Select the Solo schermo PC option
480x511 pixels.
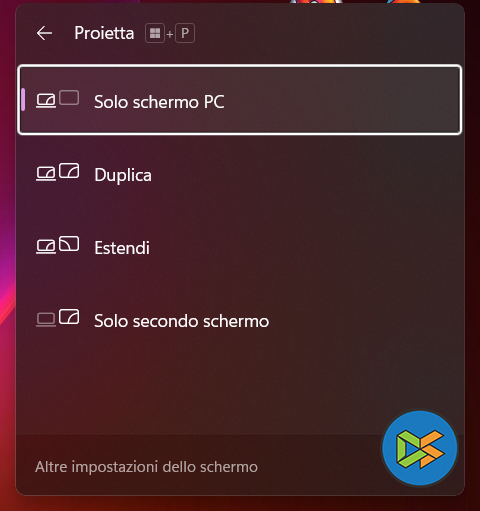click(240, 100)
